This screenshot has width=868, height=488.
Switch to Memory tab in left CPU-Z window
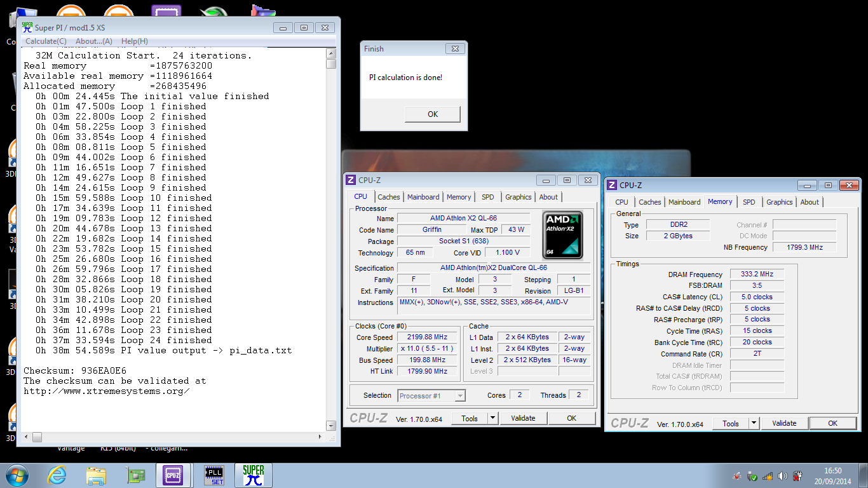[x=459, y=197]
